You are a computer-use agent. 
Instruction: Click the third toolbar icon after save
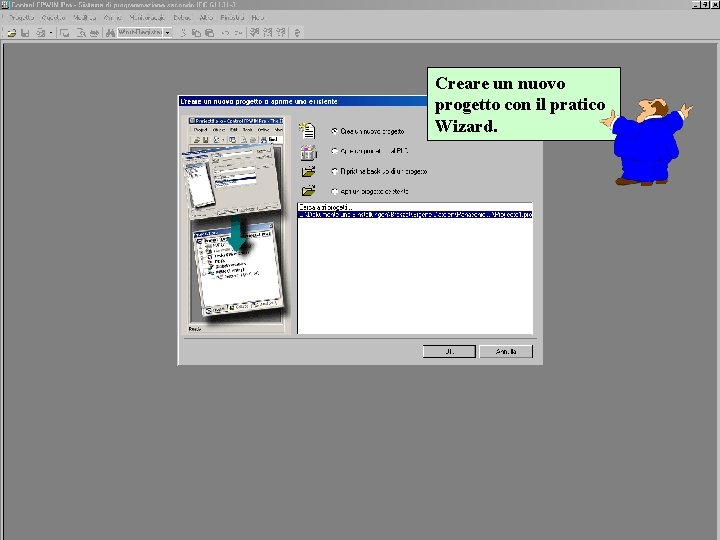point(40,33)
